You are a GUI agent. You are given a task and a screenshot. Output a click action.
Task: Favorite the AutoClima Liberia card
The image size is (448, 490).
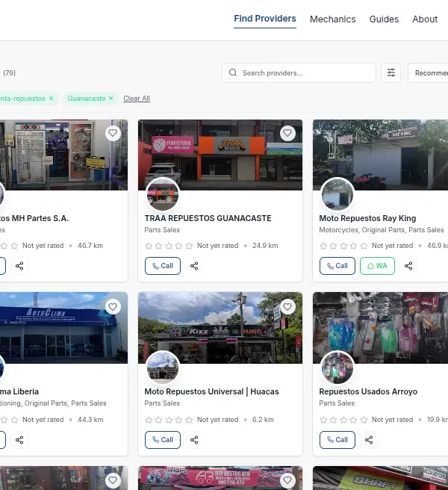113,307
